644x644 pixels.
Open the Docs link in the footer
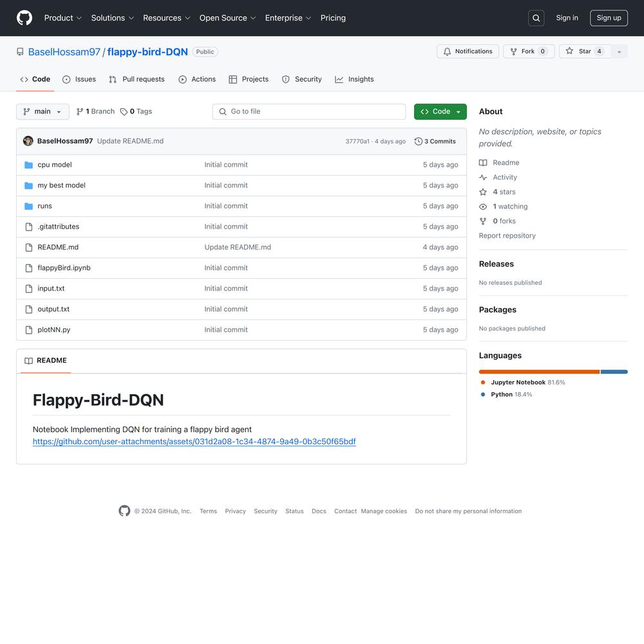pos(319,511)
